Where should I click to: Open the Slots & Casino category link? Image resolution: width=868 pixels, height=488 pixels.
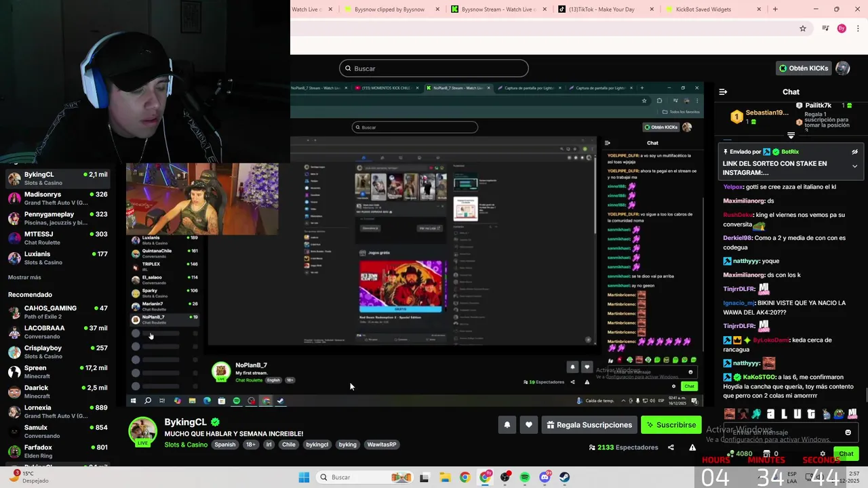tap(186, 445)
